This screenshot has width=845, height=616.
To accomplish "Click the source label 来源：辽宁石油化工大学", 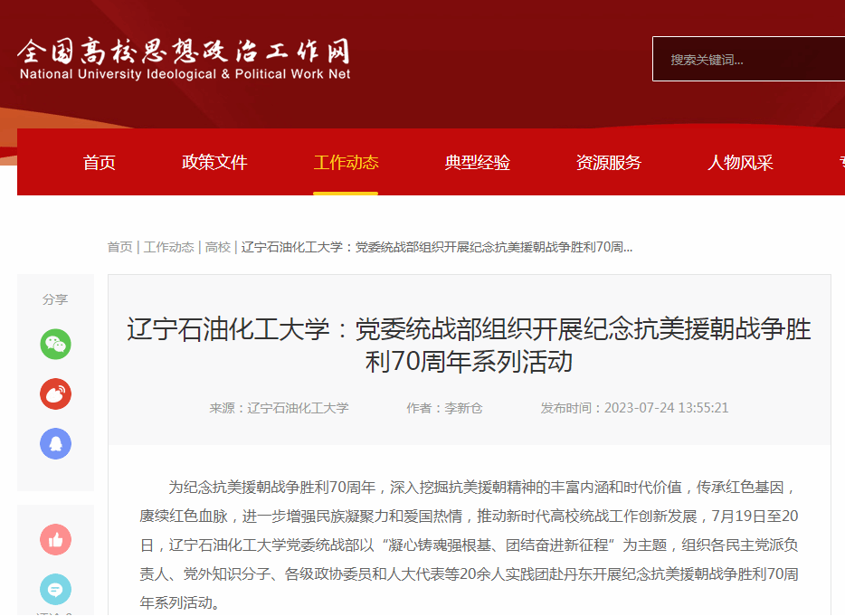I will (279, 408).
